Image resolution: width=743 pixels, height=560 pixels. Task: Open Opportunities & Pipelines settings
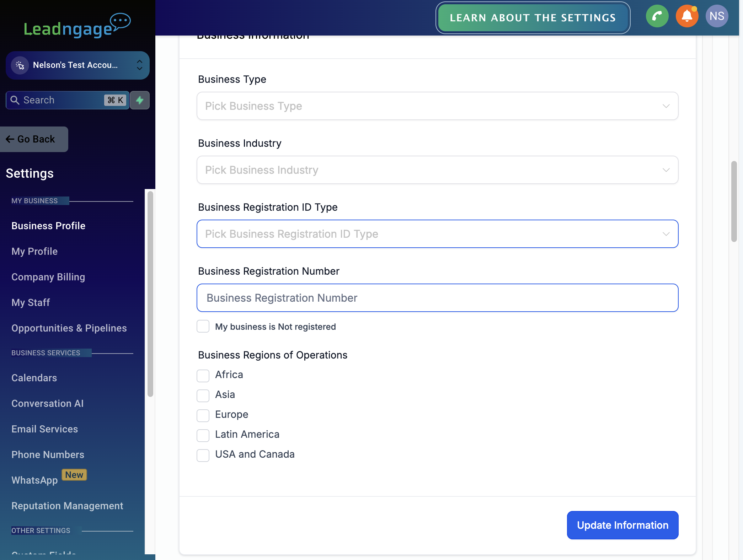[69, 328]
